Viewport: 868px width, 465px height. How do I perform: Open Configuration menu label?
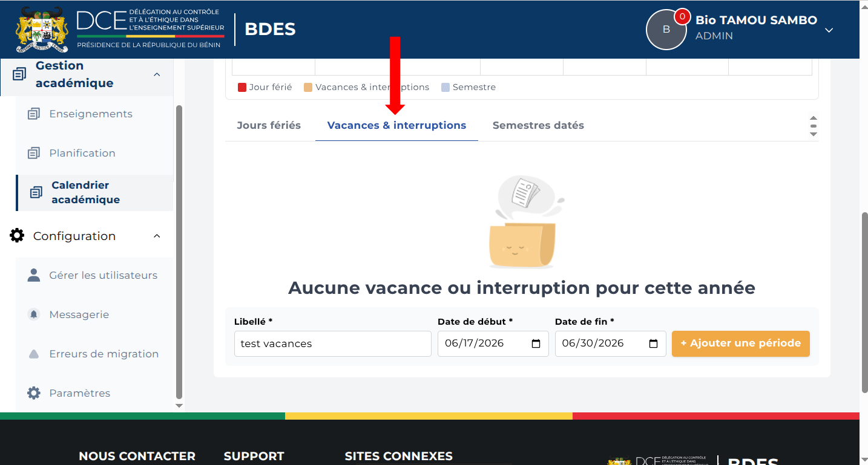[74, 236]
